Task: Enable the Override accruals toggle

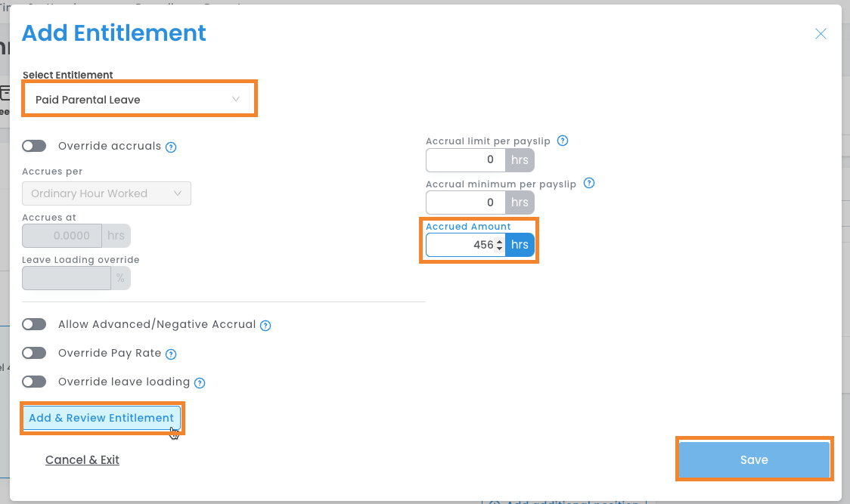Action: [35, 146]
